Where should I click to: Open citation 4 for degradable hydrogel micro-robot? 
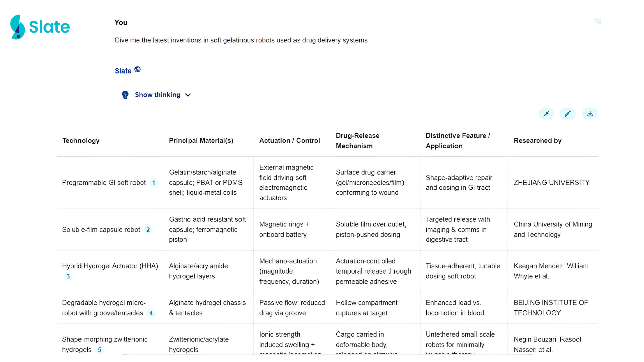151,313
